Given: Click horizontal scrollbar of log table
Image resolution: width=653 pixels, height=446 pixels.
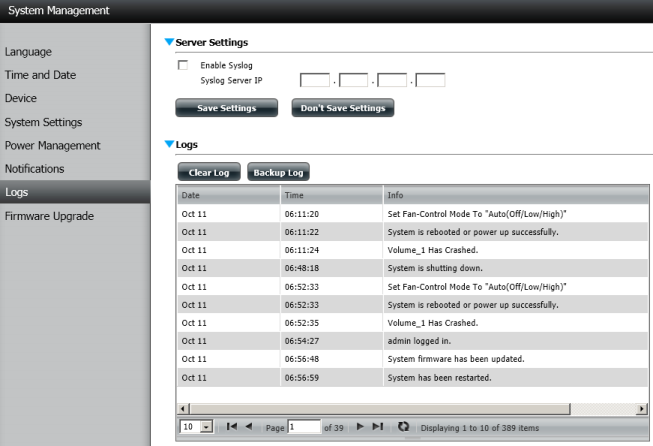Looking at the screenshot, I should pyautogui.click(x=379, y=409).
